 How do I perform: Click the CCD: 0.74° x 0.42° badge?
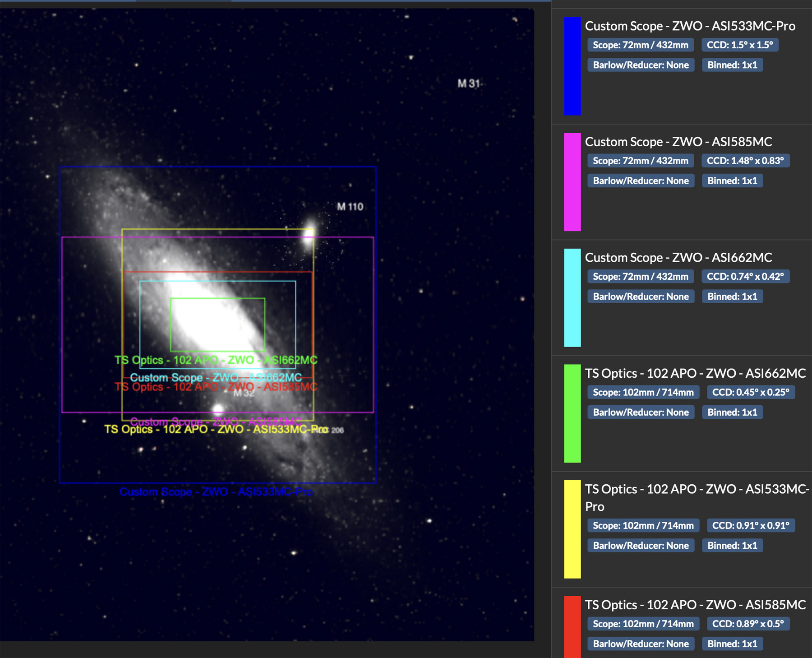tap(745, 277)
